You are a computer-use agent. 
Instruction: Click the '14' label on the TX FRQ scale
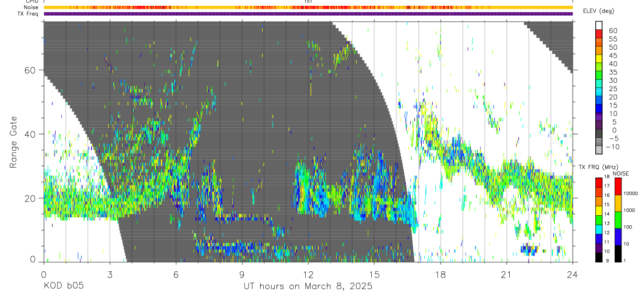coord(607,214)
